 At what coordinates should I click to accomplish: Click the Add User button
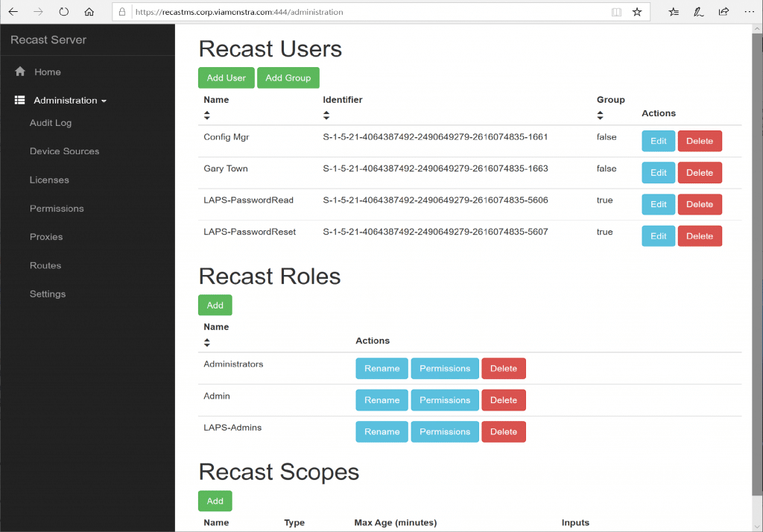[227, 78]
